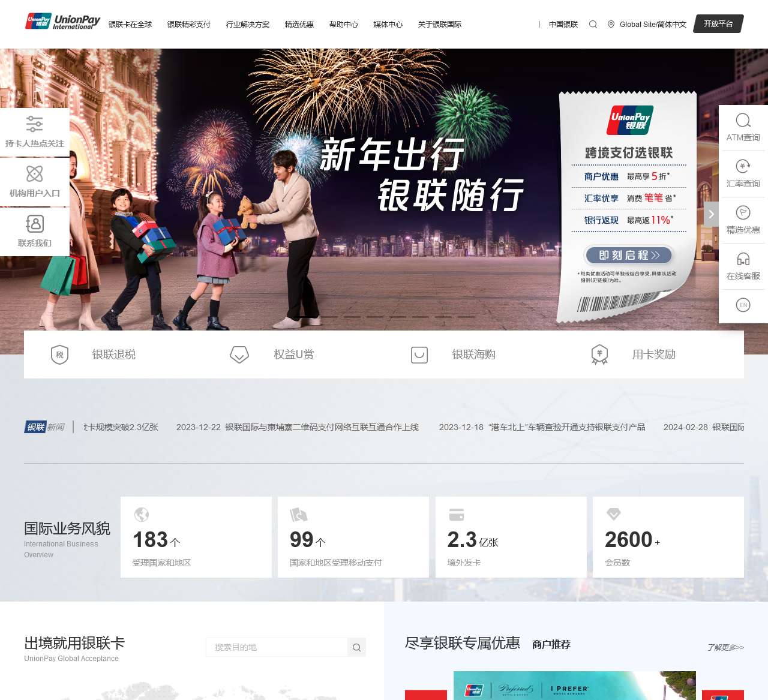Click the 跨境支付选银联 receipt title
The width and height of the screenshot is (768, 700).
pos(629,153)
